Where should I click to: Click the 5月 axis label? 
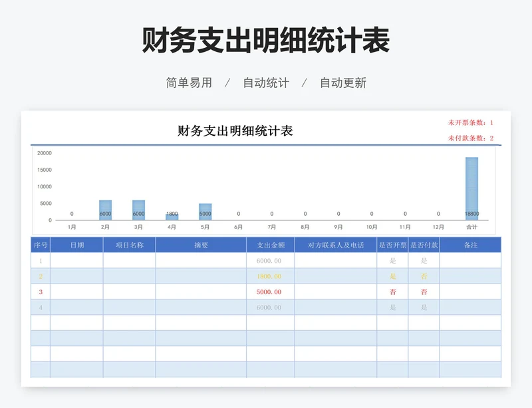[205, 227]
